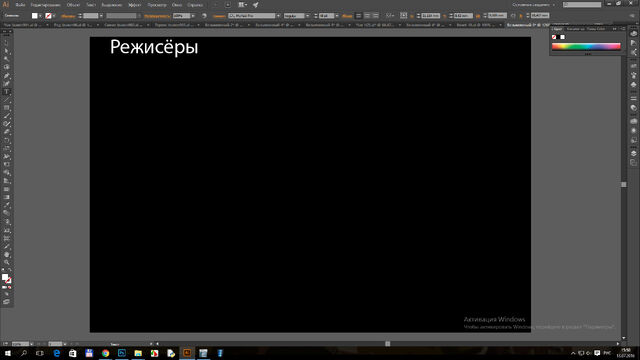Select the Hand tool
This screenshot has height=360, width=640.
pyautogui.click(x=7, y=254)
